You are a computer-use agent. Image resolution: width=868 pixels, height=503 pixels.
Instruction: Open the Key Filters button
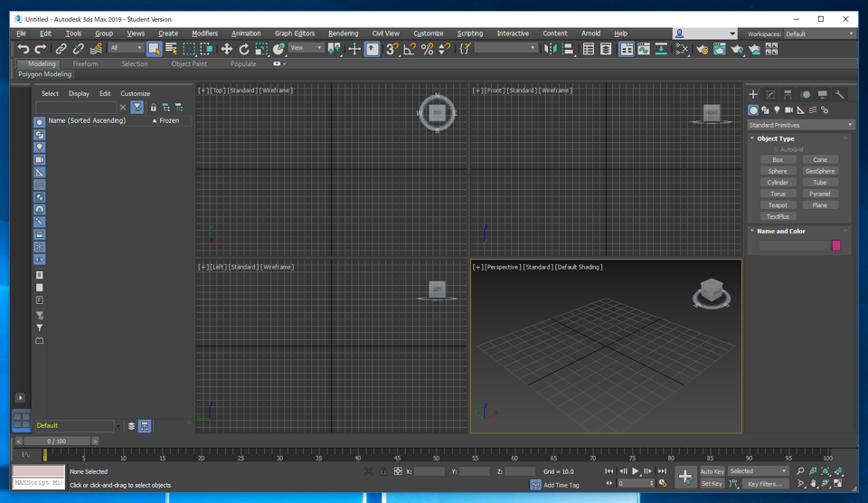(765, 484)
